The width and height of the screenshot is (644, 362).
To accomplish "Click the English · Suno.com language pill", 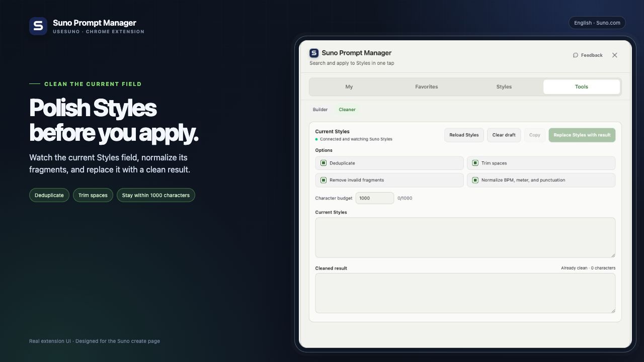I will coord(597,23).
